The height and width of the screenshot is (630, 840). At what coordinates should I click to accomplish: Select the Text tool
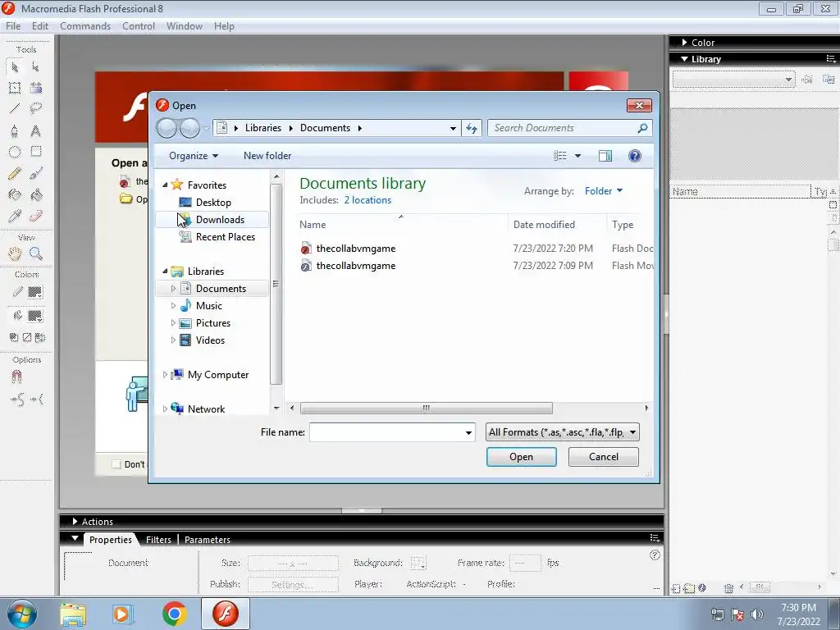click(35, 130)
